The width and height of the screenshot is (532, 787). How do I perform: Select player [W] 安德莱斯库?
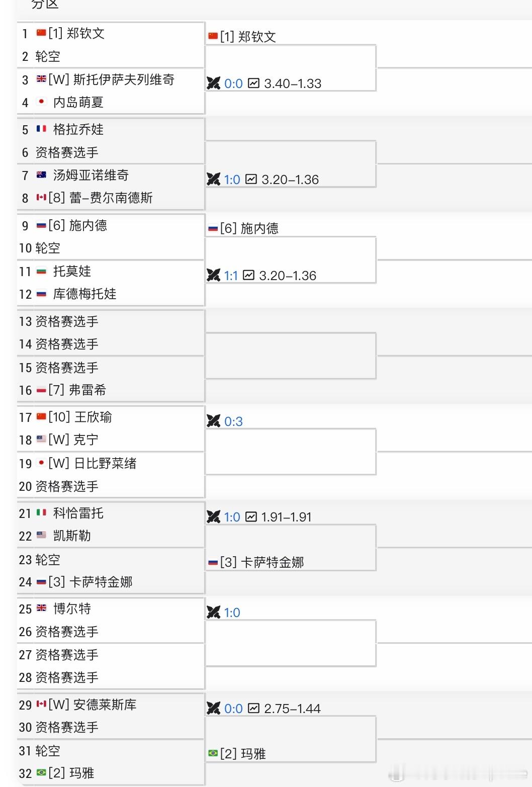pos(93,705)
